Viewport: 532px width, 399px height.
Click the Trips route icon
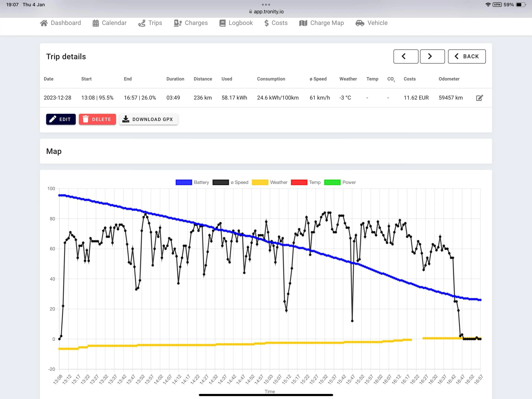pos(142,23)
